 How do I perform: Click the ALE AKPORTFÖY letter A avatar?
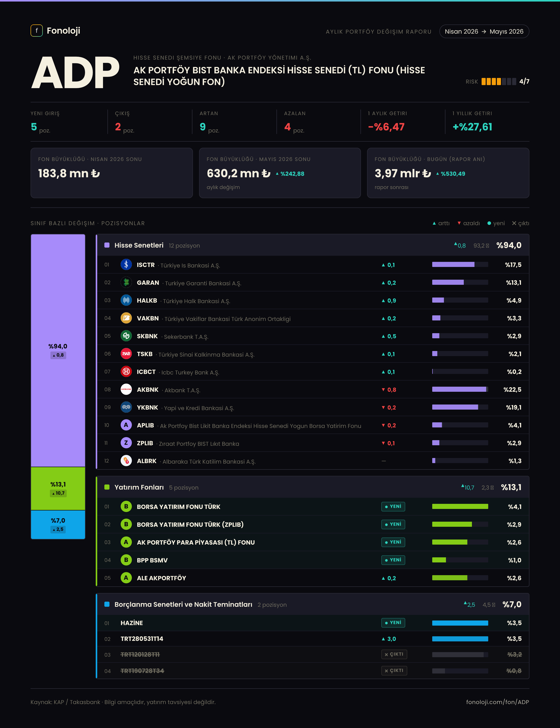click(x=126, y=578)
